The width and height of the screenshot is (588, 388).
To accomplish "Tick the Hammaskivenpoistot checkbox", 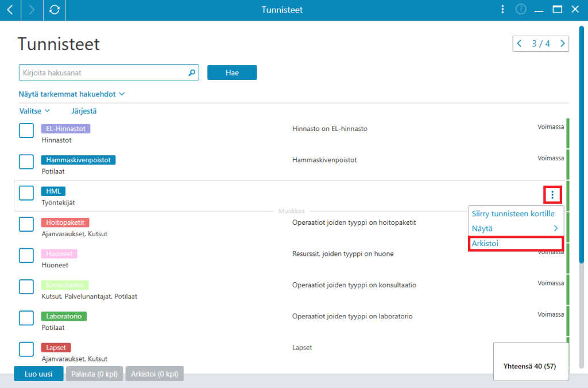I will [x=26, y=162].
